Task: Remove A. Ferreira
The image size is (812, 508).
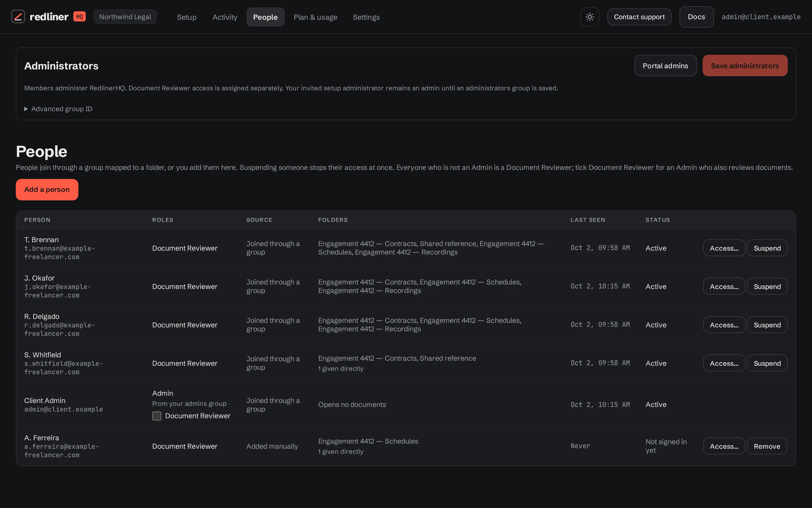Action: coord(767,446)
